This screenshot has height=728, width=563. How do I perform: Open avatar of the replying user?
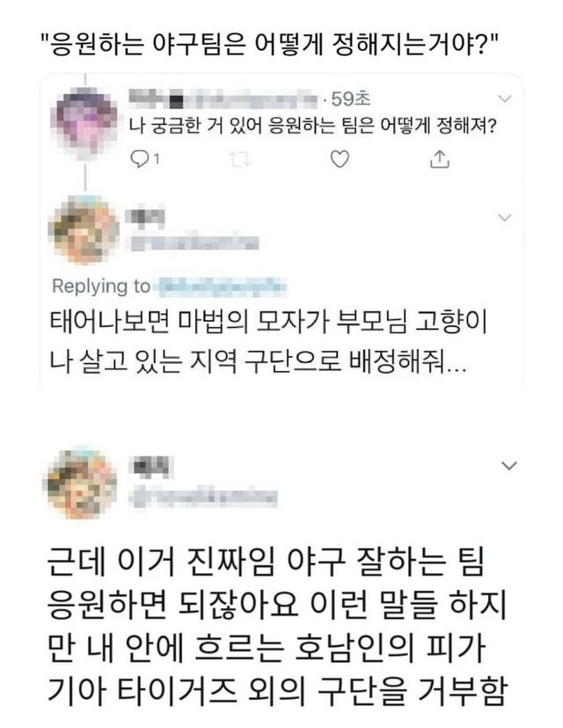(x=85, y=229)
